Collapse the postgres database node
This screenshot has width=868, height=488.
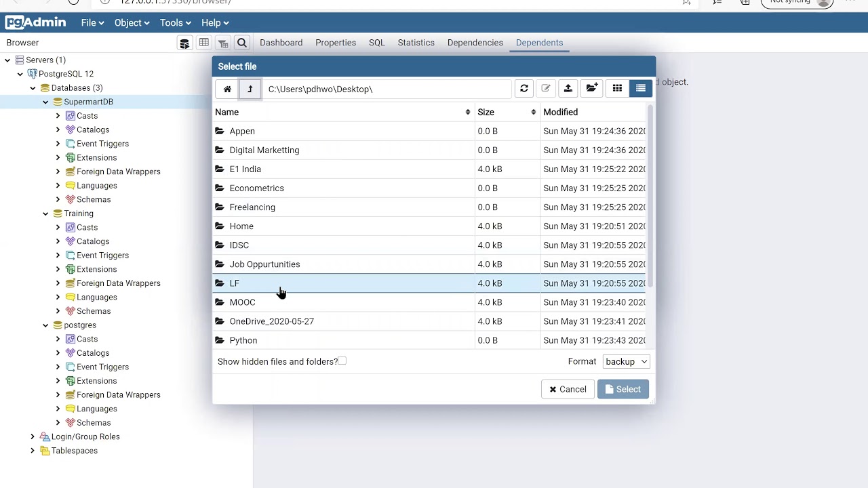point(45,325)
